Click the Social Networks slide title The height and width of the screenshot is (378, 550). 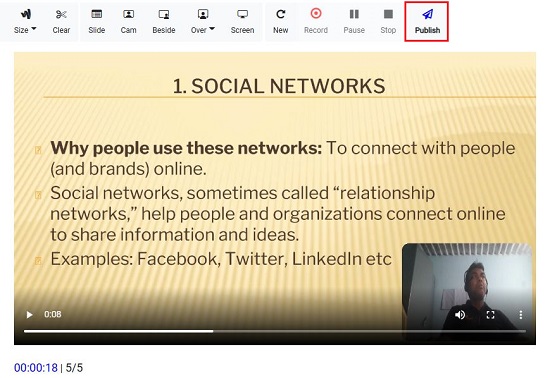279,86
